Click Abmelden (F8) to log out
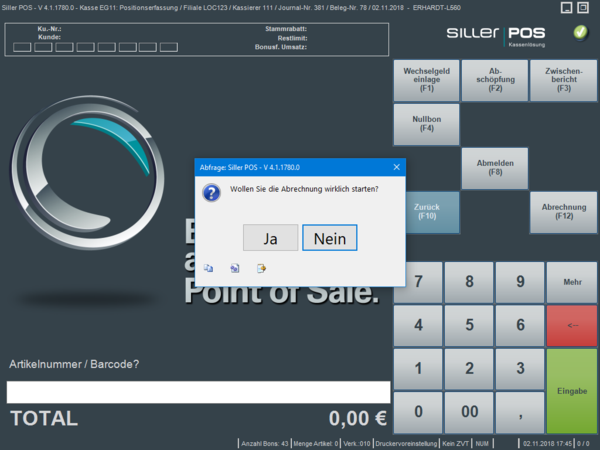This screenshot has height=450, width=600. (495, 168)
